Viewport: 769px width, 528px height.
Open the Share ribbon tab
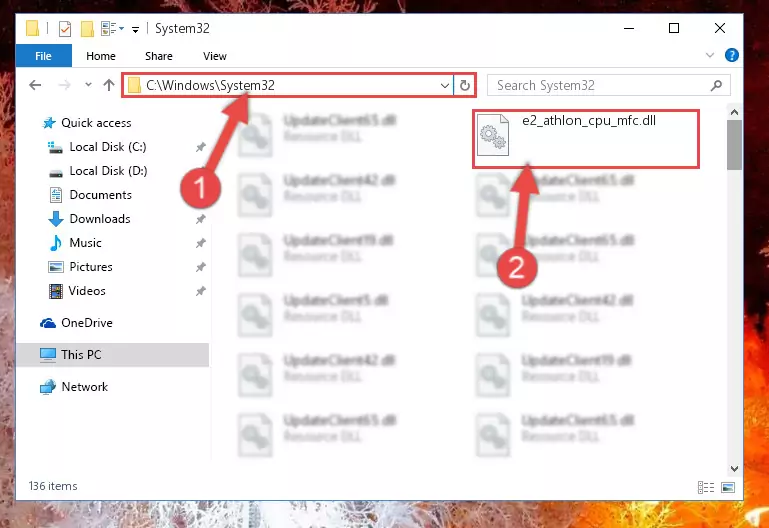pyautogui.click(x=158, y=56)
